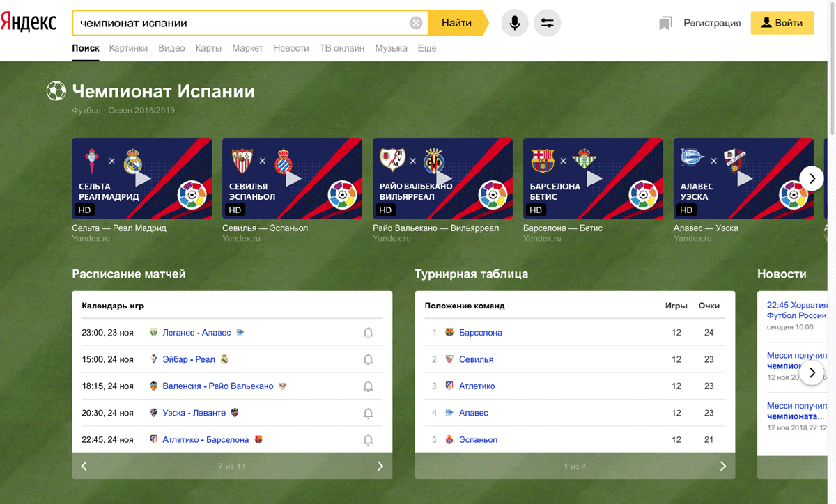Click the Yandex logo

29,22
